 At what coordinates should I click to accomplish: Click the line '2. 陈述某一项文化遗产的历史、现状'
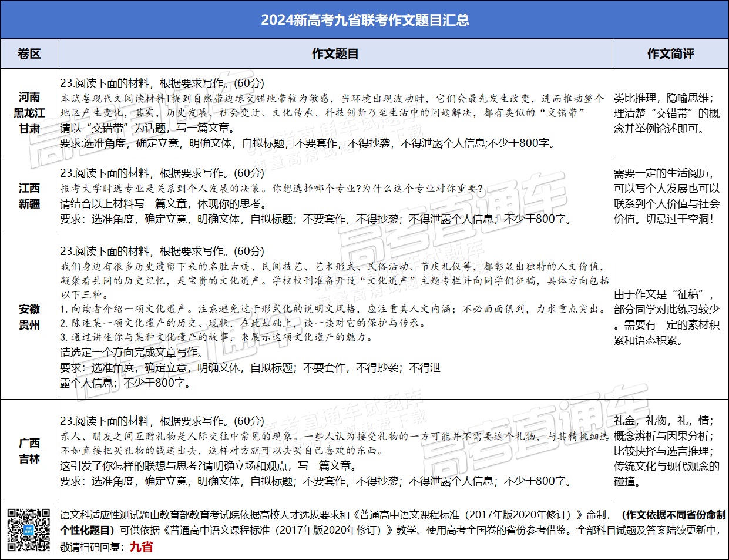pos(147,323)
